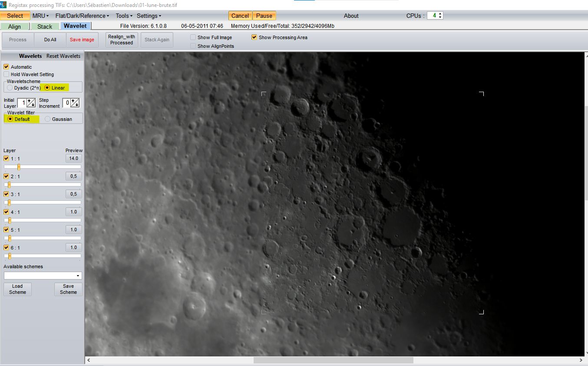
Task: Toggle the Layer 3 : 1 checkbox
Action: click(x=7, y=194)
